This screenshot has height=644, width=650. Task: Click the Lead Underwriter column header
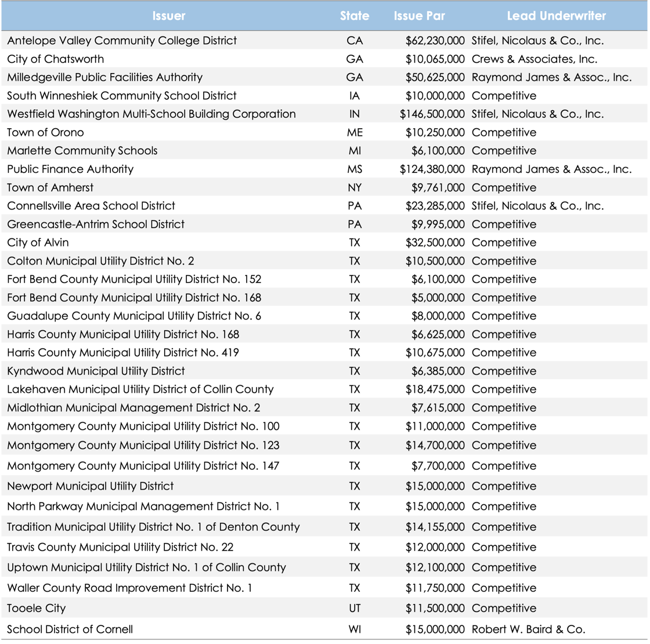click(557, 16)
